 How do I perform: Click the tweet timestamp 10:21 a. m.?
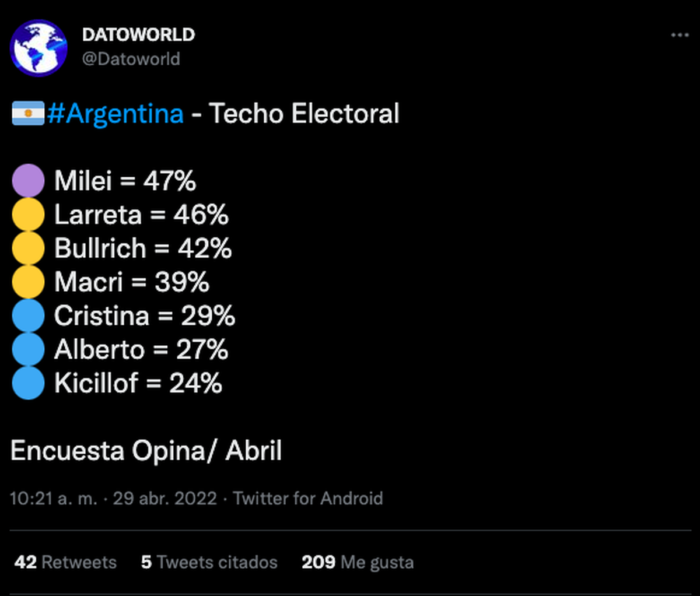[55, 499]
